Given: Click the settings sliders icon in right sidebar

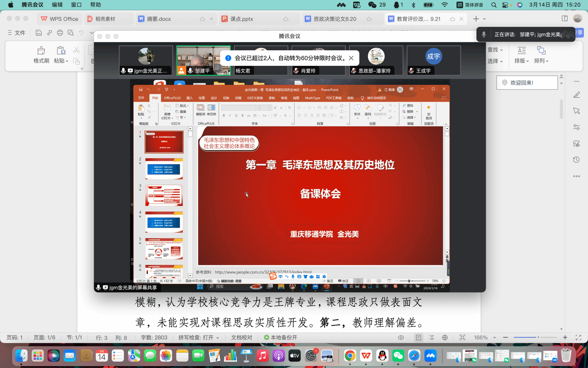Looking at the screenshot, I should (576, 127).
